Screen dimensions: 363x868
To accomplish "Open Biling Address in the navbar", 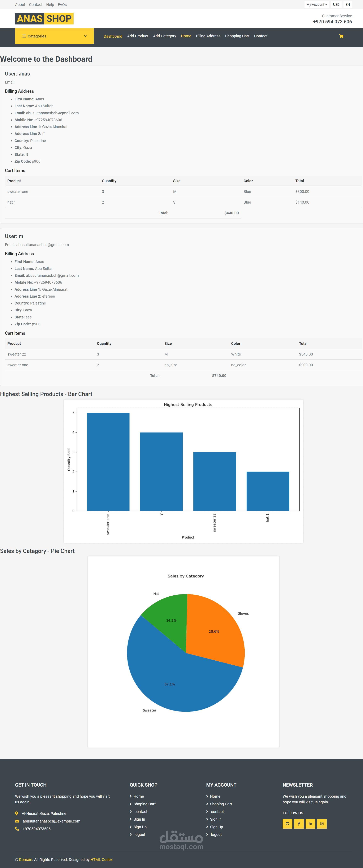I will tap(208, 36).
